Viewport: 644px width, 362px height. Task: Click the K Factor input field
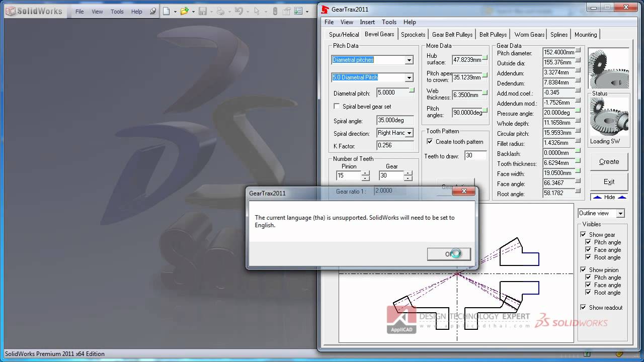point(395,145)
